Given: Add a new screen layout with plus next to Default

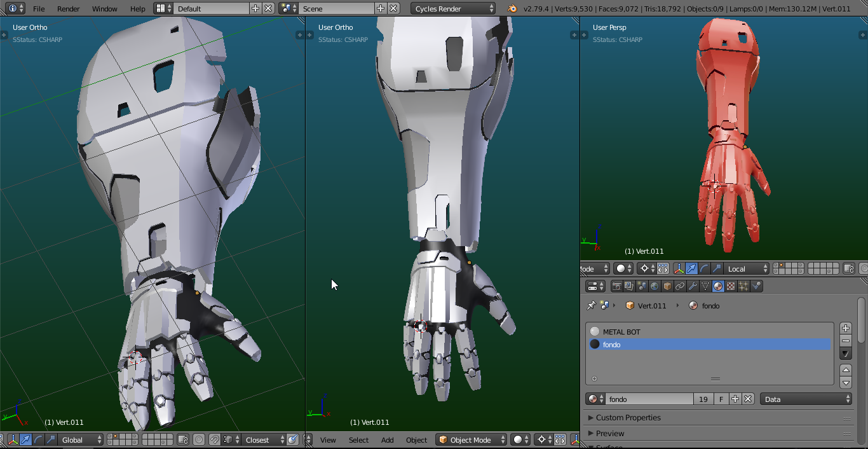Looking at the screenshot, I should pyautogui.click(x=255, y=8).
